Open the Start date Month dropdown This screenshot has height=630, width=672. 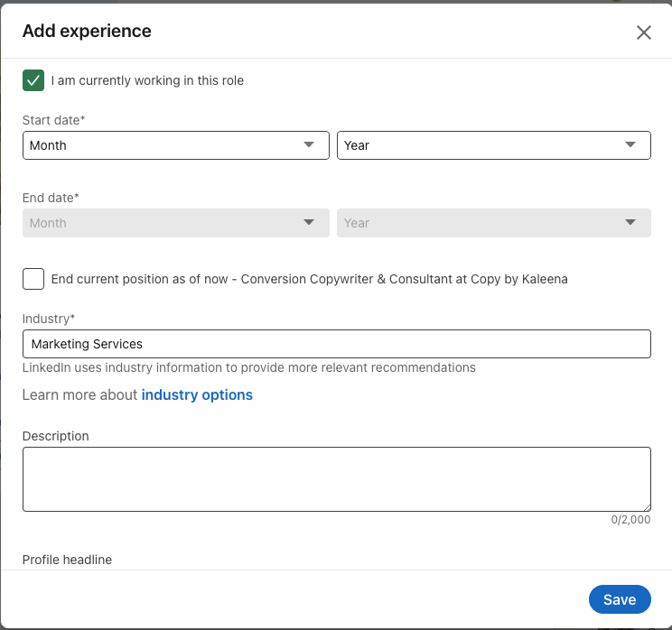point(176,145)
